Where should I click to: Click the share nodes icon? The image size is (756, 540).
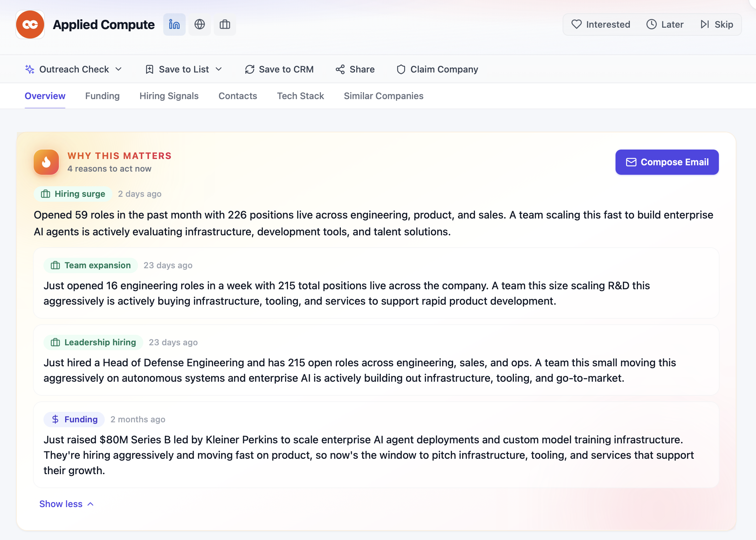coord(340,69)
